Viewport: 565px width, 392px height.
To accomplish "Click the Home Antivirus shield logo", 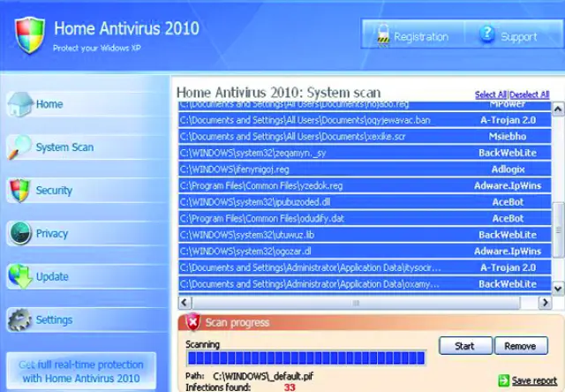I will pyautogui.click(x=29, y=34).
